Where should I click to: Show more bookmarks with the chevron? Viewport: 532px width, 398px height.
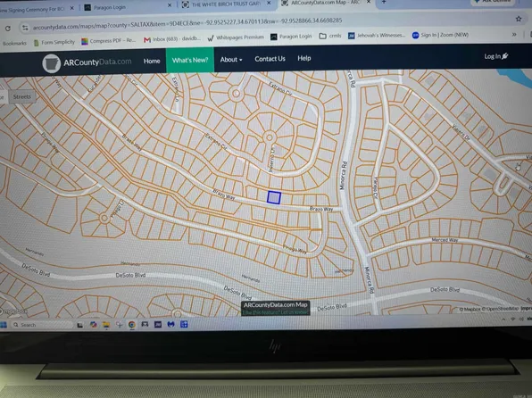tap(514, 34)
